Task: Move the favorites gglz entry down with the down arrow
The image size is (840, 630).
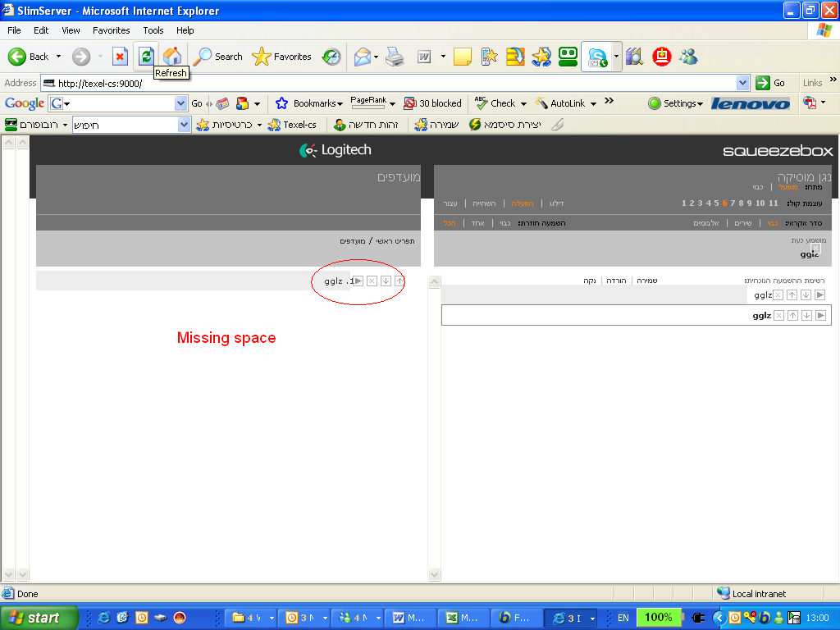Action: pyautogui.click(x=386, y=281)
